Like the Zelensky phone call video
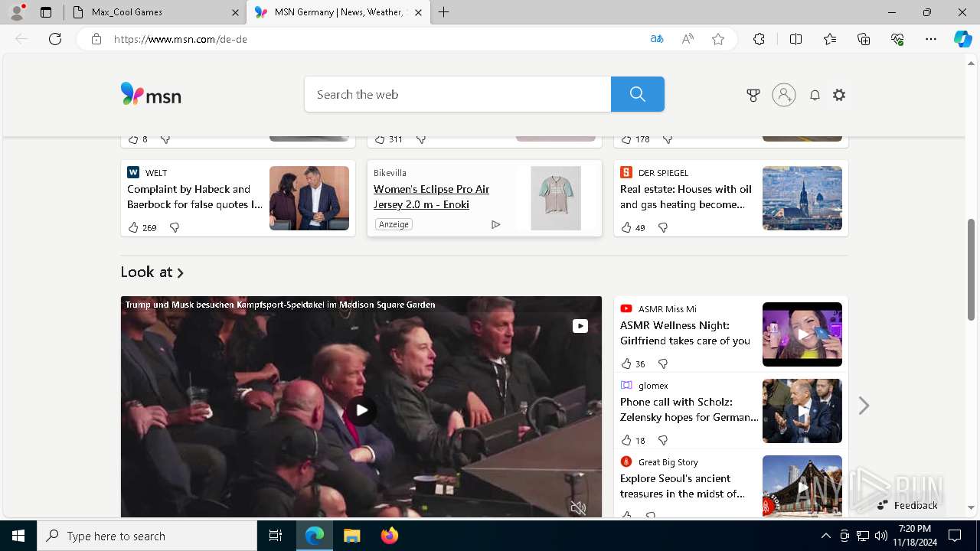980x551 pixels. click(626, 440)
